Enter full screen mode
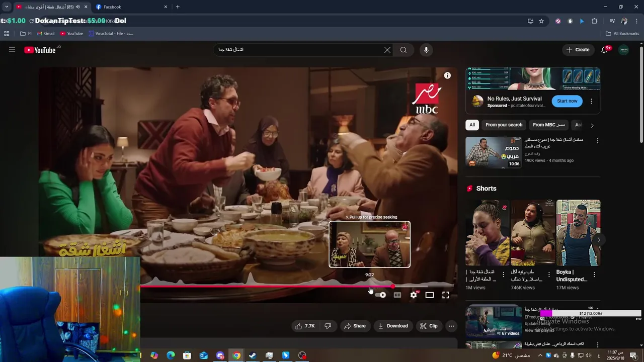 click(x=446, y=295)
